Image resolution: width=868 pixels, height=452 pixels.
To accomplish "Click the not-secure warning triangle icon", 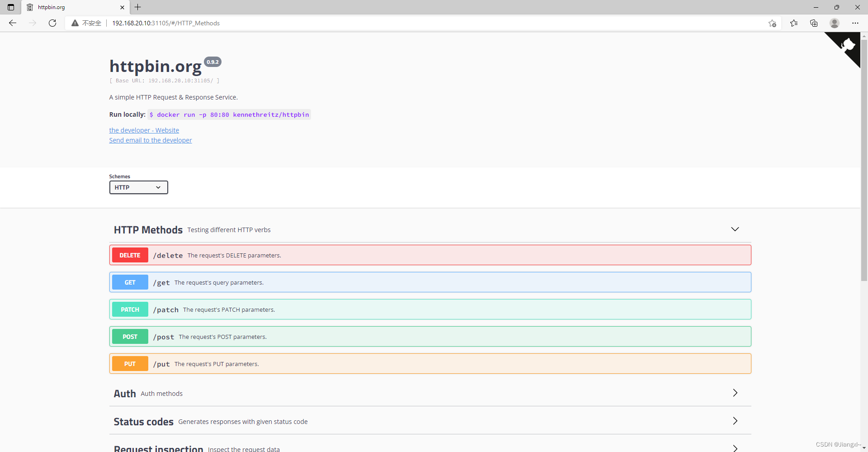I will click(x=75, y=23).
